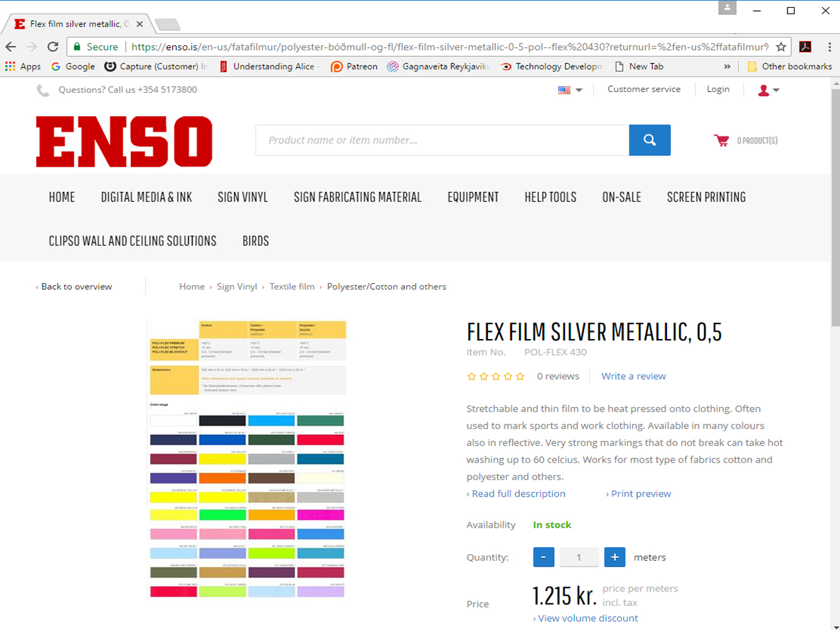The height and width of the screenshot is (630, 840).
Task: Focus the product search field
Action: (442, 140)
